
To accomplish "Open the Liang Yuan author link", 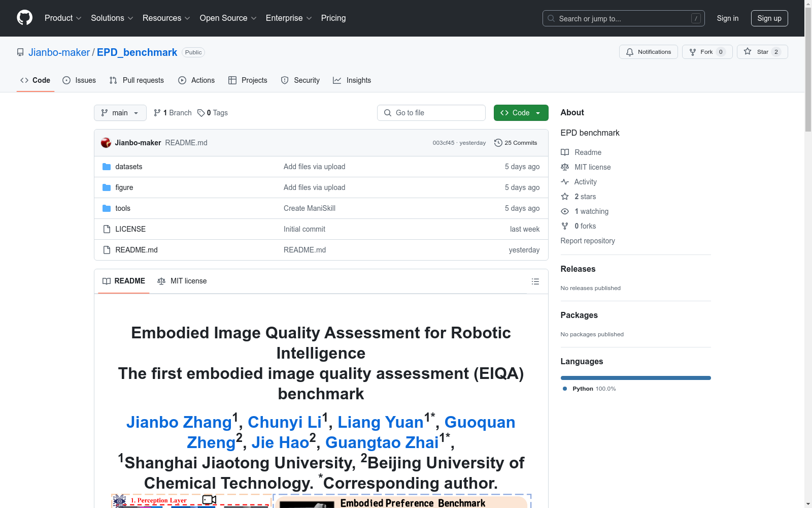I will 381,422.
